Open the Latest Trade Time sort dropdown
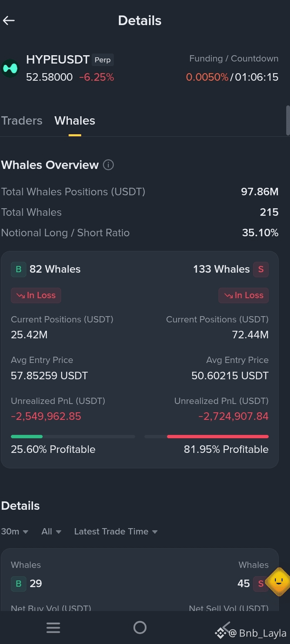Screen dimensions: 290x644 click(116, 532)
